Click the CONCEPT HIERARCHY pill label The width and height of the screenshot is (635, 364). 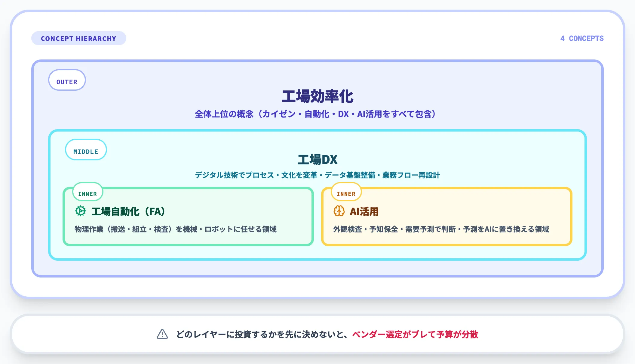[x=79, y=38]
